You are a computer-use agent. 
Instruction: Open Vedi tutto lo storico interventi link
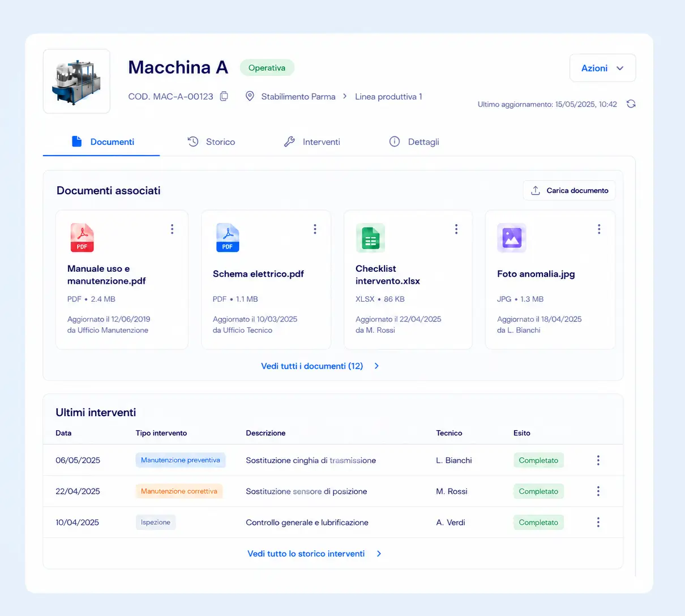coord(306,554)
